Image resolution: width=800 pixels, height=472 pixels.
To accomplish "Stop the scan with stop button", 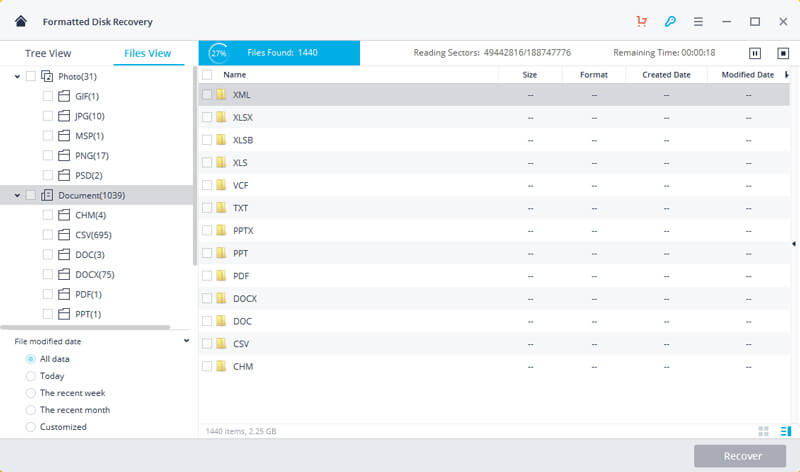I will pos(782,53).
